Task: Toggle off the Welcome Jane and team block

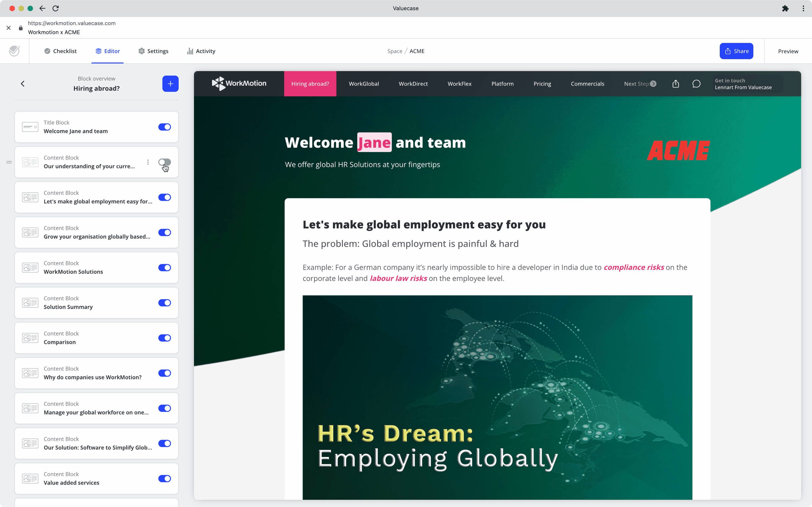Action: (165, 127)
